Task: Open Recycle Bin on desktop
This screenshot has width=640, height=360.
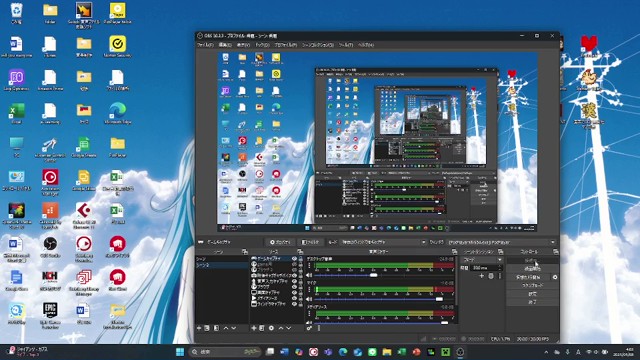Action: [x=16, y=13]
